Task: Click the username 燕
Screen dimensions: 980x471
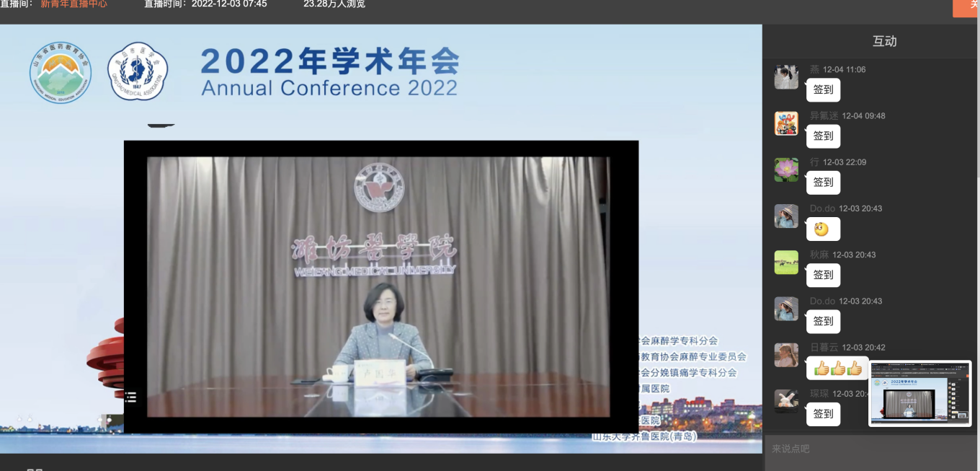Action: tap(814, 69)
